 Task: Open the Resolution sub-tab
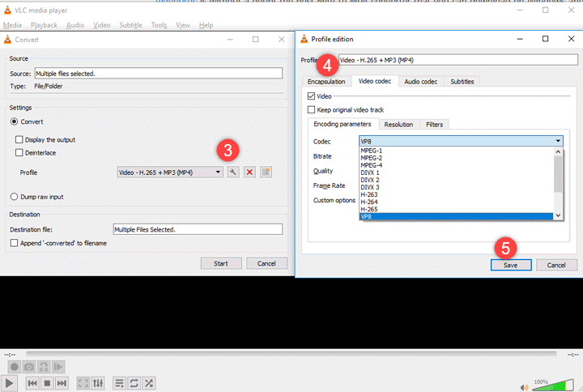tap(398, 125)
